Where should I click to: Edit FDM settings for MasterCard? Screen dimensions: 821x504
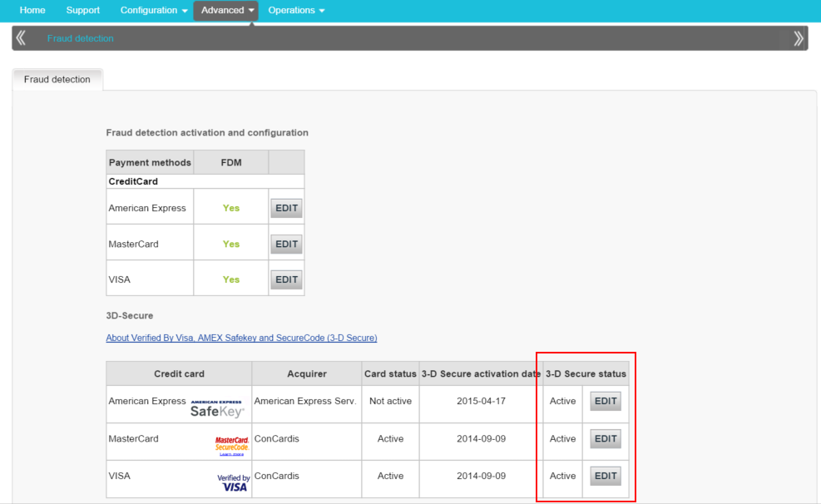click(286, 245)
